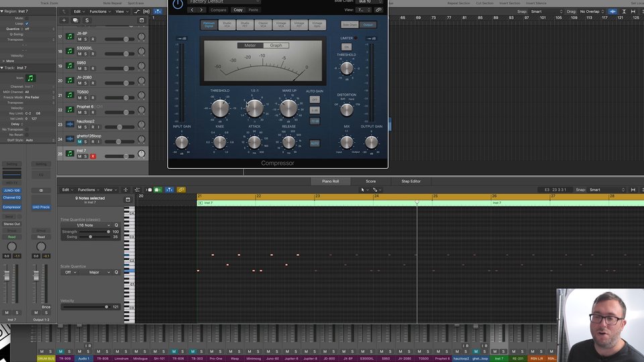Click the pan knob on Inst 7 track
Viewport: 644px width, 362px height.
point(142,154)
